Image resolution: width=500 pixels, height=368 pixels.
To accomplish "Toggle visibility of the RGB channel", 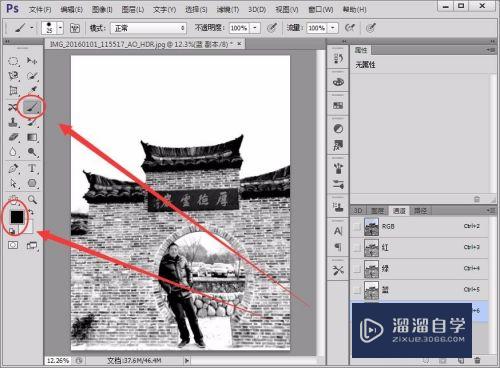I will [357, 227].
